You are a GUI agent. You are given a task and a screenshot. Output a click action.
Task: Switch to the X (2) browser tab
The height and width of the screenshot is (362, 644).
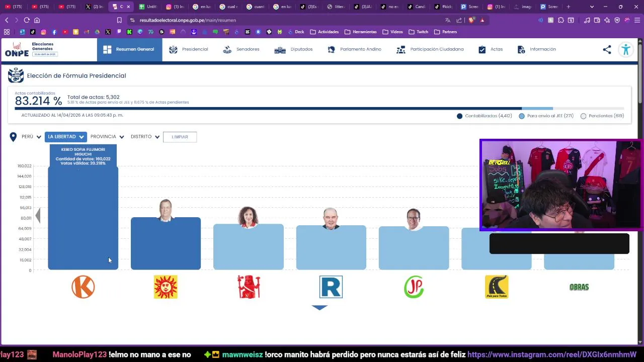click(x=94, y=7)
